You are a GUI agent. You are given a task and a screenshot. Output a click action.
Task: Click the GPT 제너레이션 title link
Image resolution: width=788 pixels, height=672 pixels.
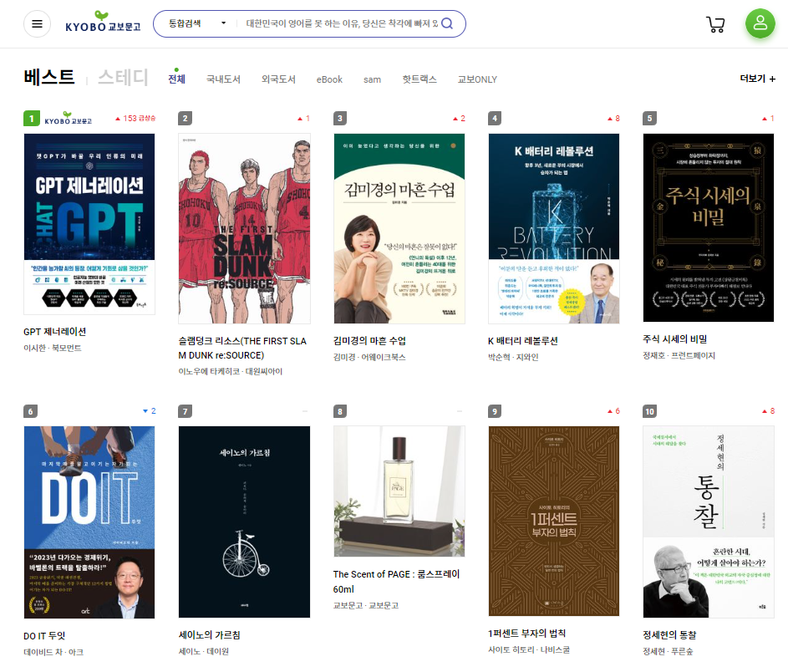(55, 332)
